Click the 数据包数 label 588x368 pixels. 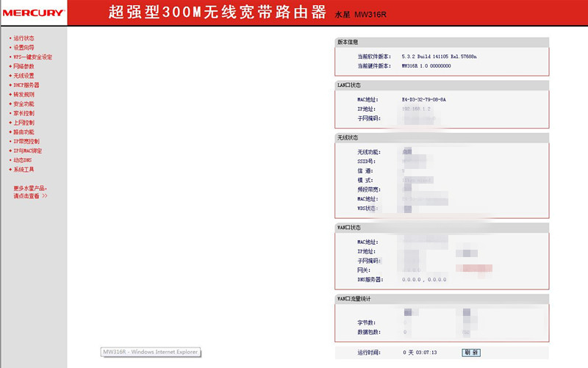[369, 332]
